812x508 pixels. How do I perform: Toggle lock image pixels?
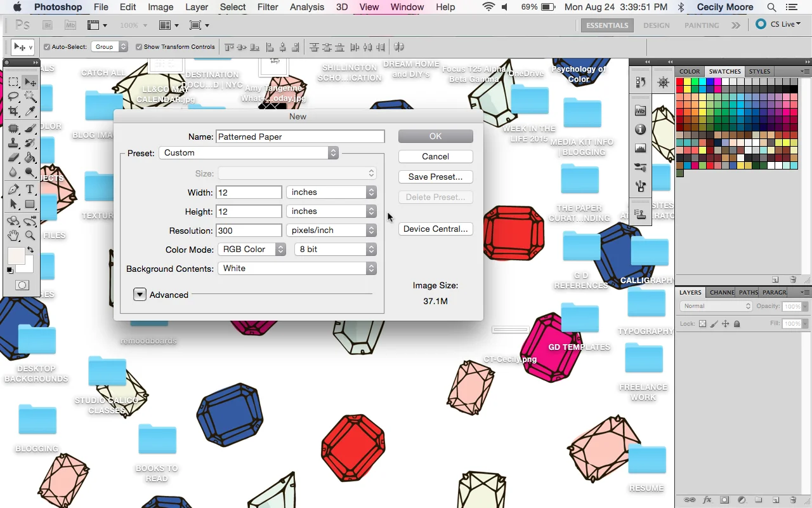point(714,324)
